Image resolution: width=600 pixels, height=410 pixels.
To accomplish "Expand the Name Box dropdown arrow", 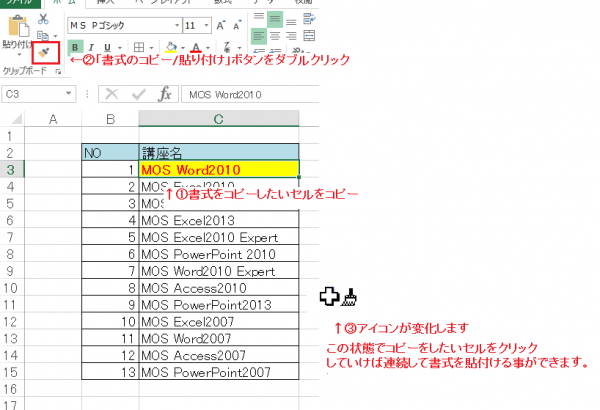I will 68,94.
